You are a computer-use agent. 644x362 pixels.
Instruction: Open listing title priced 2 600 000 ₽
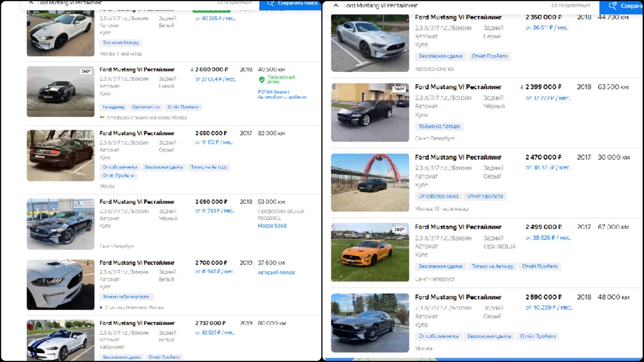click(137, 69)
